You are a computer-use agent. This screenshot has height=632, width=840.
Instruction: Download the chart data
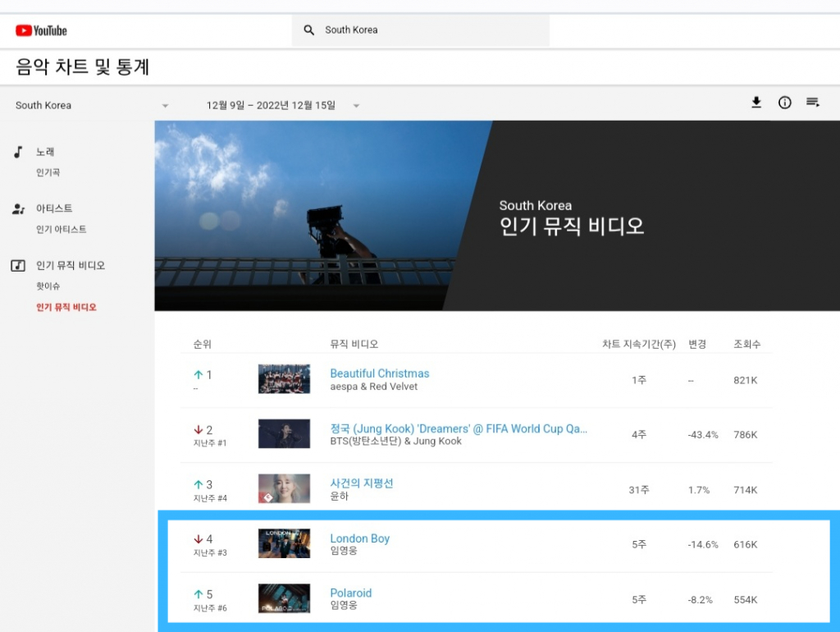point(756,103)
